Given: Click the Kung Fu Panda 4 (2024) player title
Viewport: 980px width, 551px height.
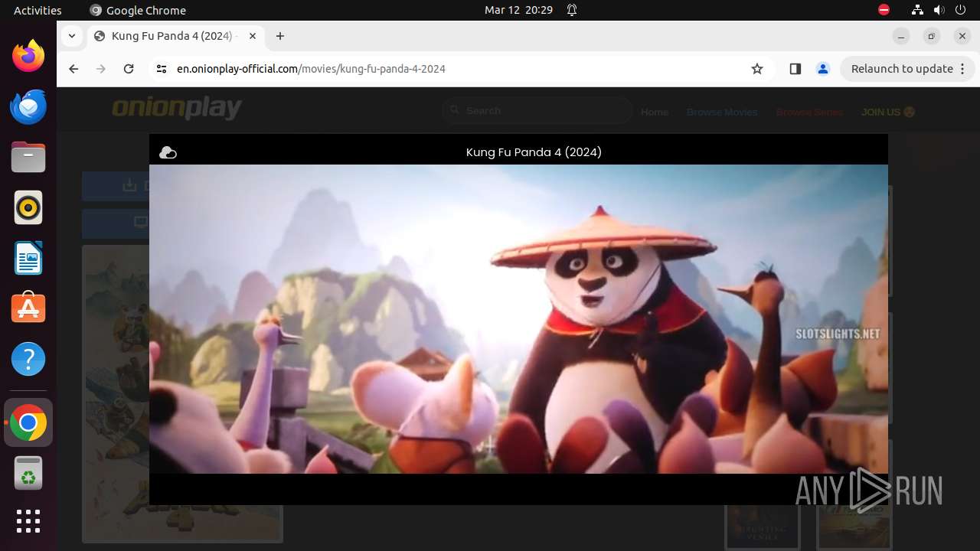Looking at the screenshot, I should [x=534, y=152].
